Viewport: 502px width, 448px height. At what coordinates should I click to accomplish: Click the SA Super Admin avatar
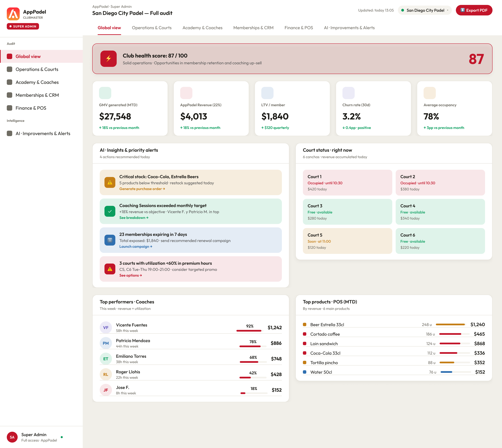pyautogui.click(x=12, y=437)
